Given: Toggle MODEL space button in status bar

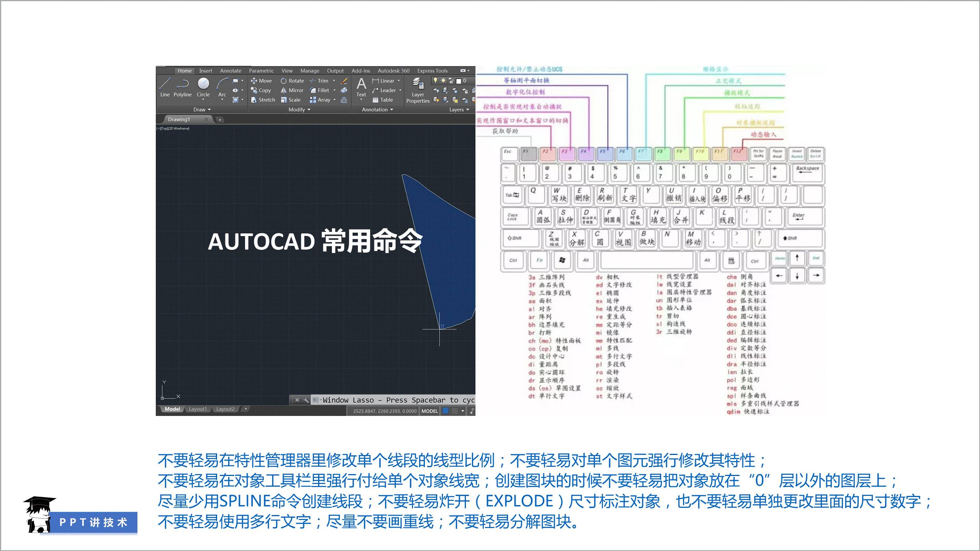Looking at the screenshot, I should pos(430,411).
